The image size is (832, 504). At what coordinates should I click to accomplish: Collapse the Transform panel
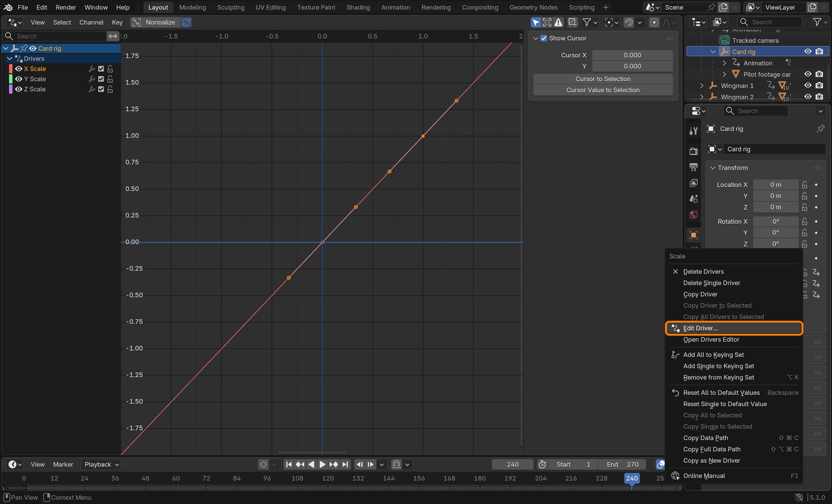point(713,168)
